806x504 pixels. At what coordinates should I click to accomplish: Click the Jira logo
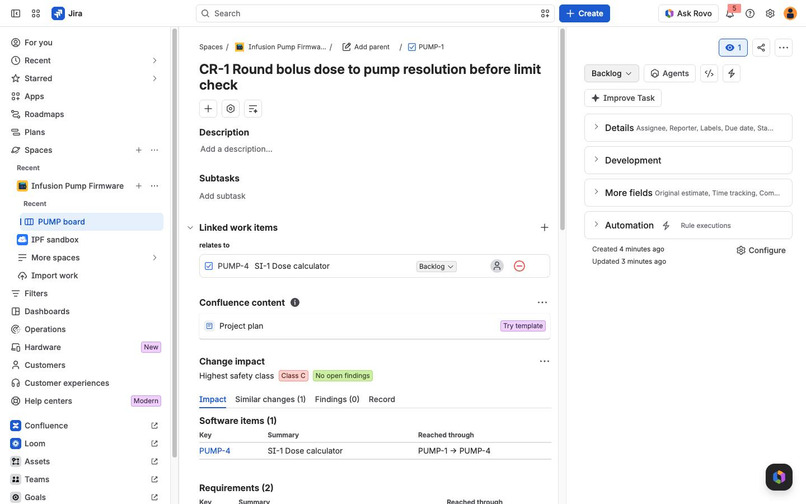[67, 13]
